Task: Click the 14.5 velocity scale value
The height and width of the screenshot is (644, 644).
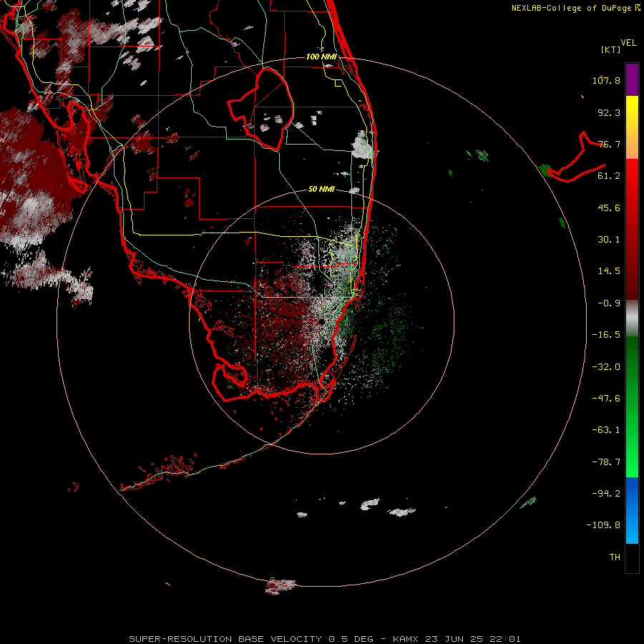Action: pyautogui.click(x=609, y=271)
